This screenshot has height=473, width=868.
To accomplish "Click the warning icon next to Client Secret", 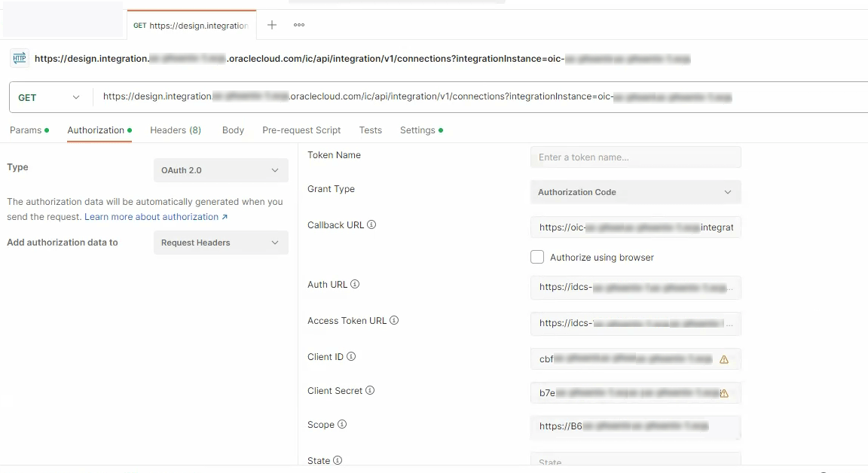I will 724,393.
